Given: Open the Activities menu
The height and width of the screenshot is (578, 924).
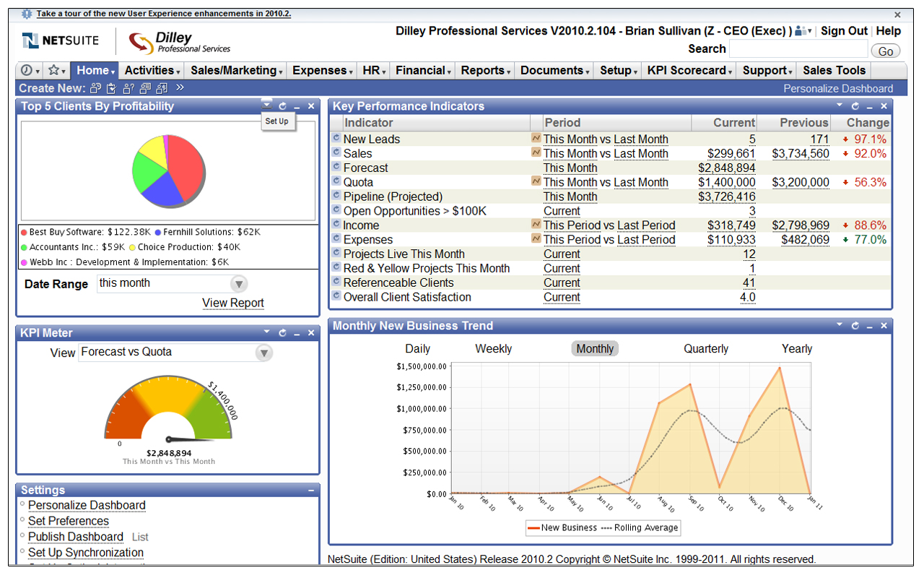Looking at the screenshot, I should pyautogui.click(x=152, y=71).
